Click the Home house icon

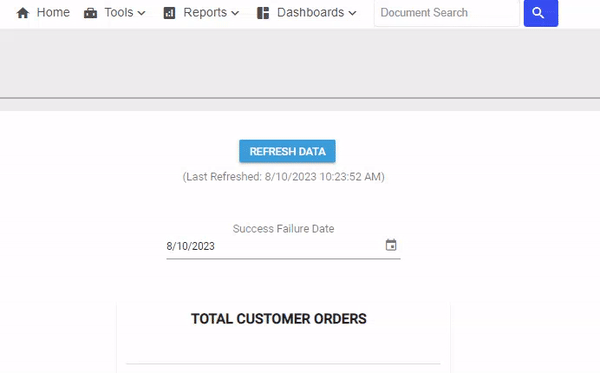23,13
